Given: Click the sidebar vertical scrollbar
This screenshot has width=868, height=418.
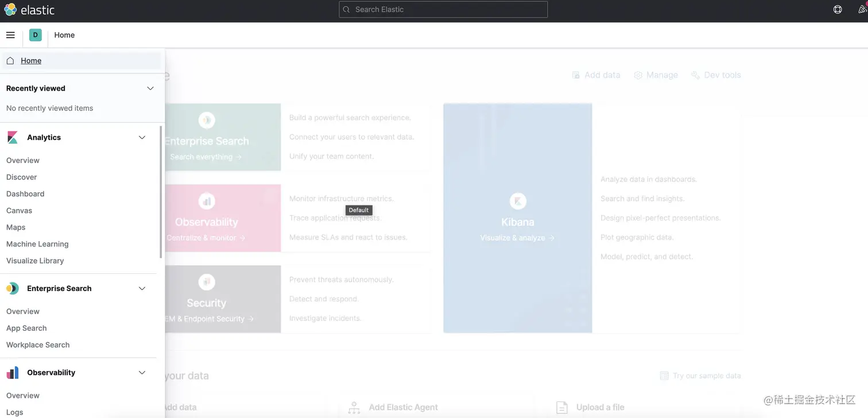Looking at the screenshot, I should coord(161,192).
